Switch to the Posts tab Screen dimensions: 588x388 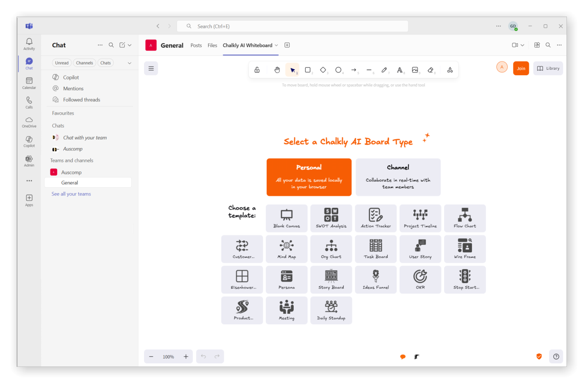[x=196, y=45]
